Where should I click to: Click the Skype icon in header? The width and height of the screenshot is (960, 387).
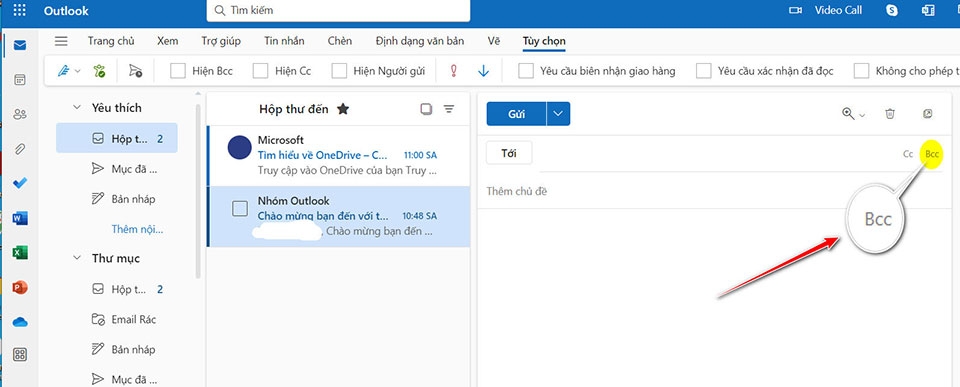[x=892, y=10]
